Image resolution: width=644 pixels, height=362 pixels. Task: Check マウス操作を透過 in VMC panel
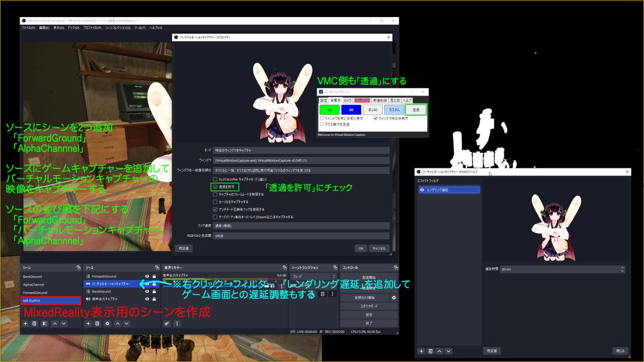(x=321, y=124)
